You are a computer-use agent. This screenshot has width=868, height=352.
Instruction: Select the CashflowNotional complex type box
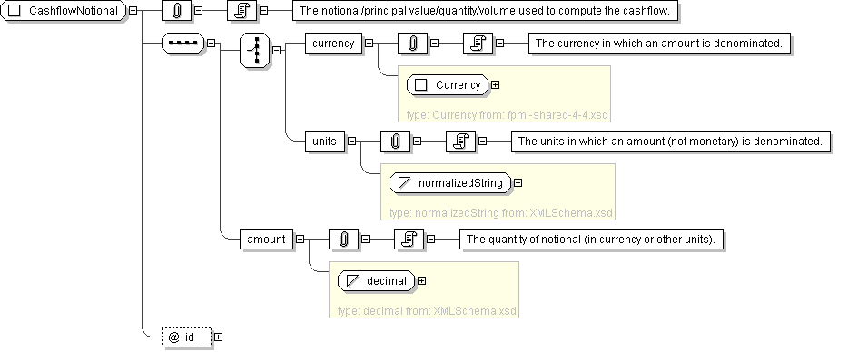click(x=64, y=11)
